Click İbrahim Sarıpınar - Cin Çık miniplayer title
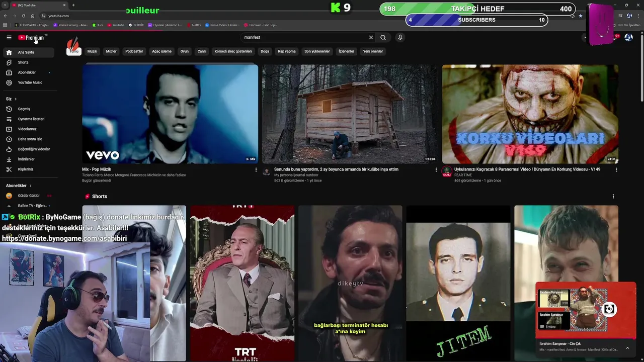This screenshot has height=362, width=644. pos(560,344)
